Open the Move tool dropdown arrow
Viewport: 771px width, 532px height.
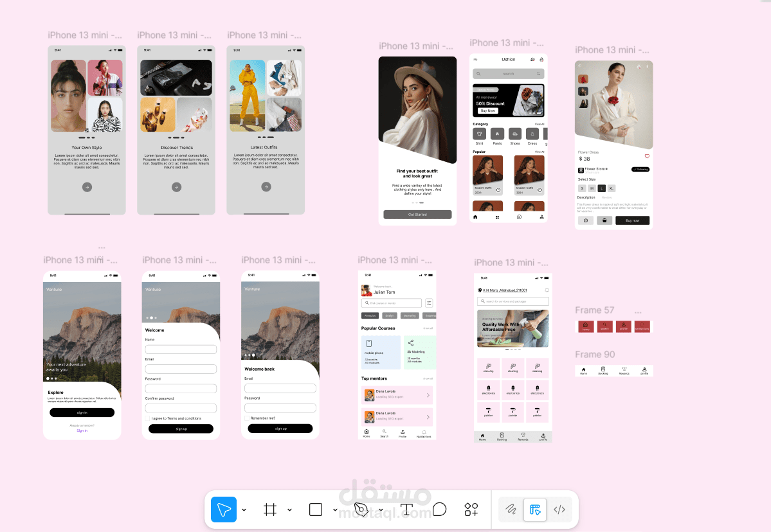(x=244, y=510)
